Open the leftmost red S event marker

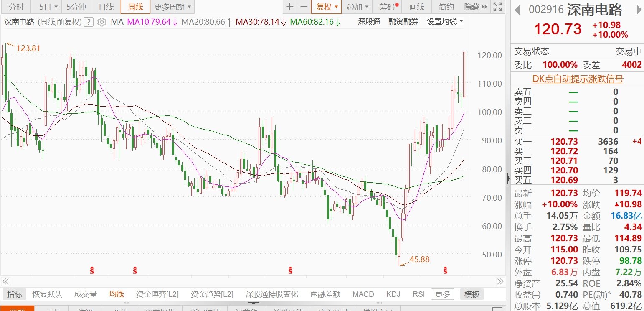pyautogui.click(x=92, y=270)
